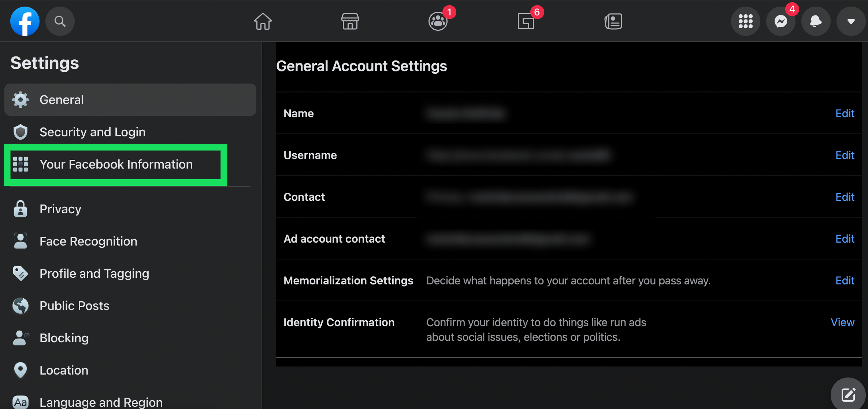Go to Privacy settings

60,209
